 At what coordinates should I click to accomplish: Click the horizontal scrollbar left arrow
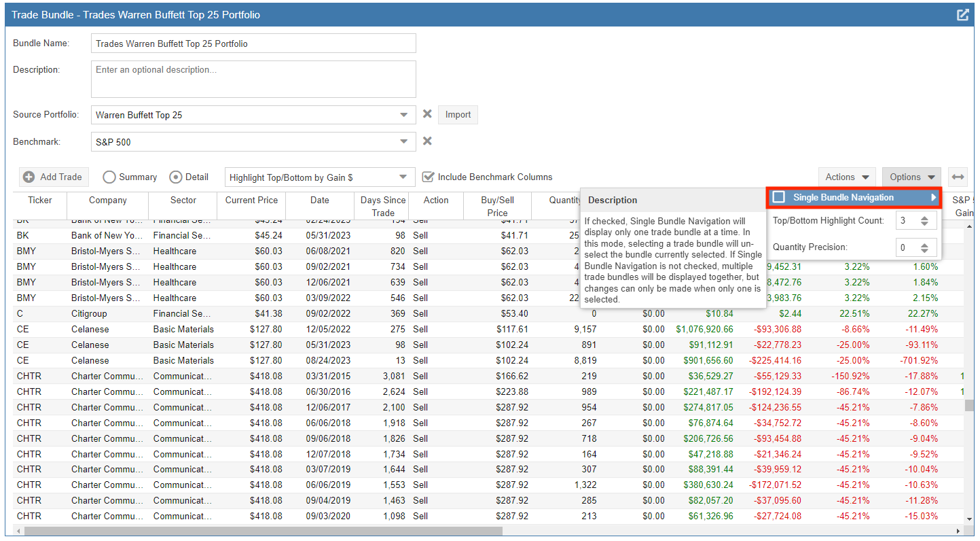17,531
